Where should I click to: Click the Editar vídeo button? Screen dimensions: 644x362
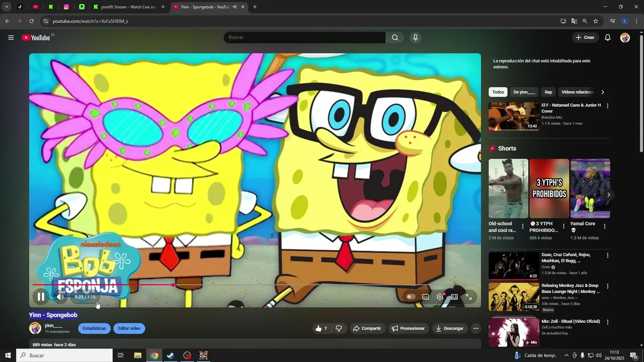click(x=129, y=328)
